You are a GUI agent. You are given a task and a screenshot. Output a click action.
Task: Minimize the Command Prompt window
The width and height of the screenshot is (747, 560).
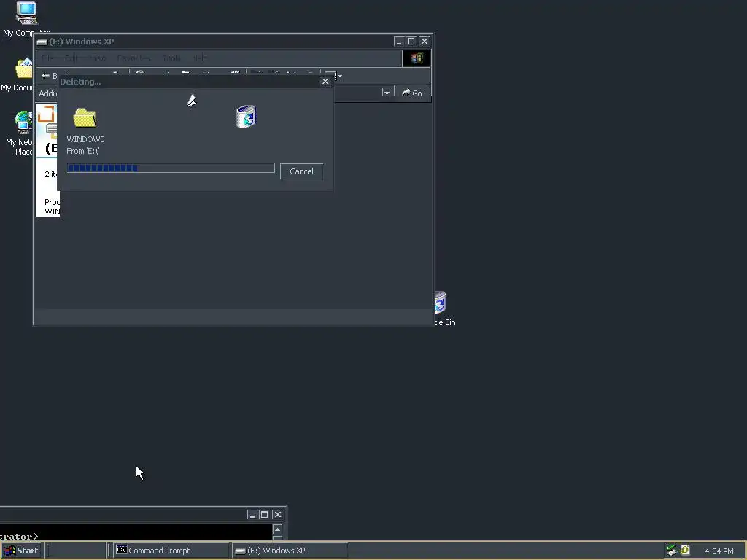pyautogui.click(x=252, y=515)
